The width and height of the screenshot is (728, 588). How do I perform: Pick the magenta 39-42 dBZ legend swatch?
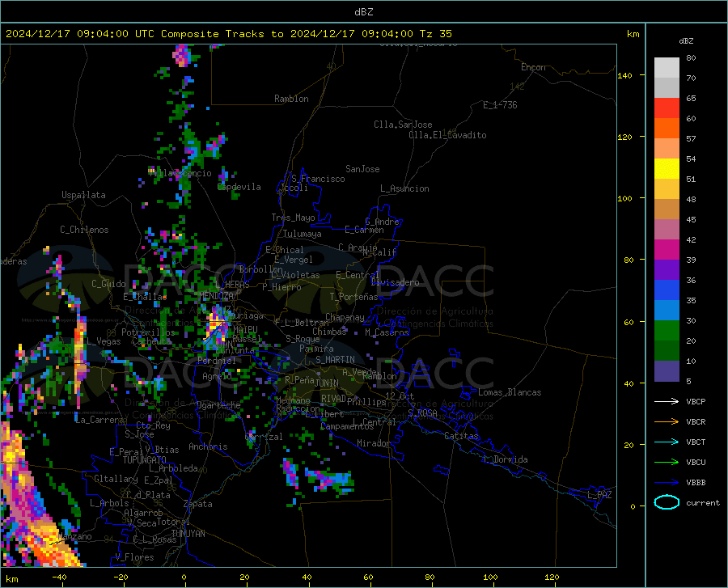tap(667, 250)
